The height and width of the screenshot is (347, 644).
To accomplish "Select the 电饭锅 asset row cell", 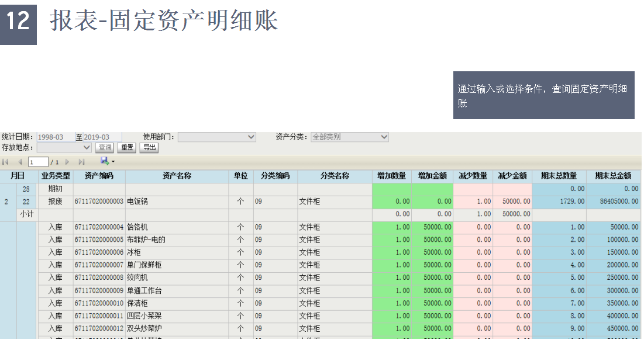I will point(177,202).
